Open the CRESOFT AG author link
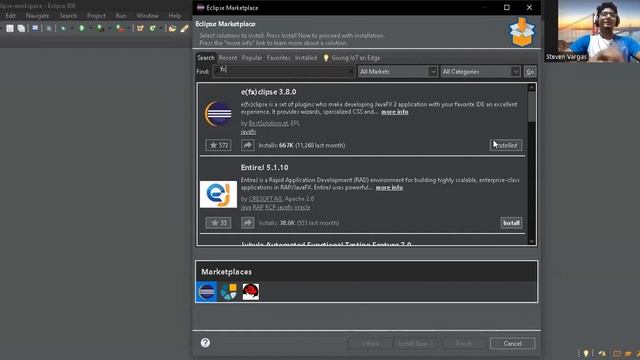The image size is (640, 360). coord(265,199)
